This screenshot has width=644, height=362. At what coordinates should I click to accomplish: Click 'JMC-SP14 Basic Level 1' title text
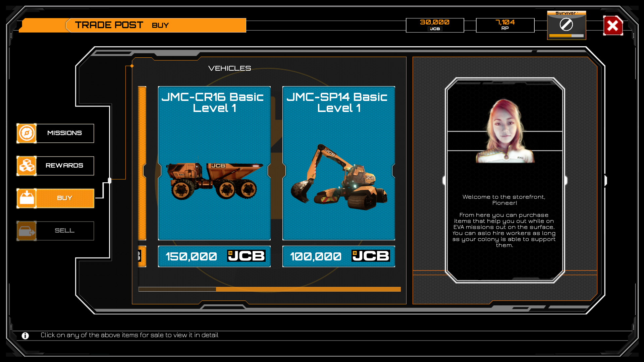point(337,102)
